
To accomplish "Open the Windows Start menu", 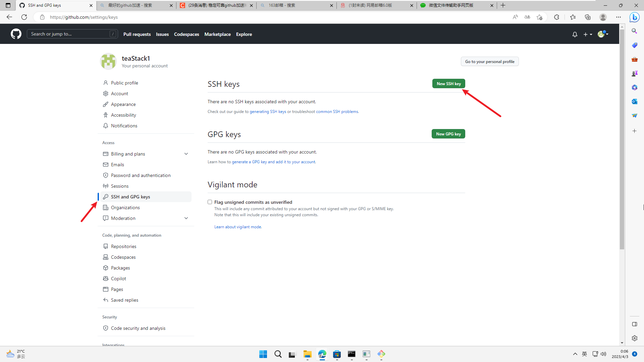I will (263, 354).
